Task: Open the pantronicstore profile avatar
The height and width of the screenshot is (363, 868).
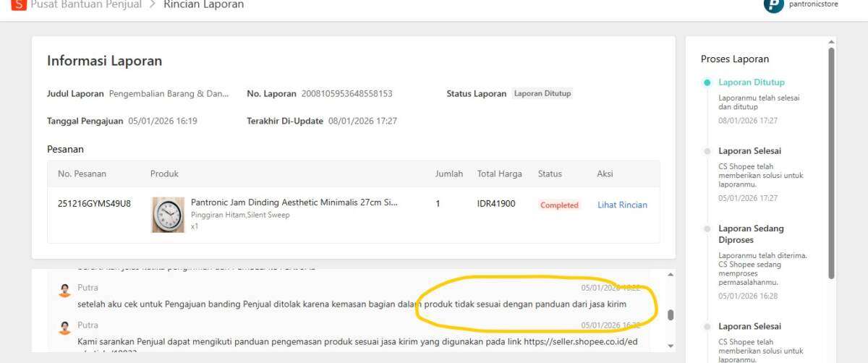Action: pos(774,5)
